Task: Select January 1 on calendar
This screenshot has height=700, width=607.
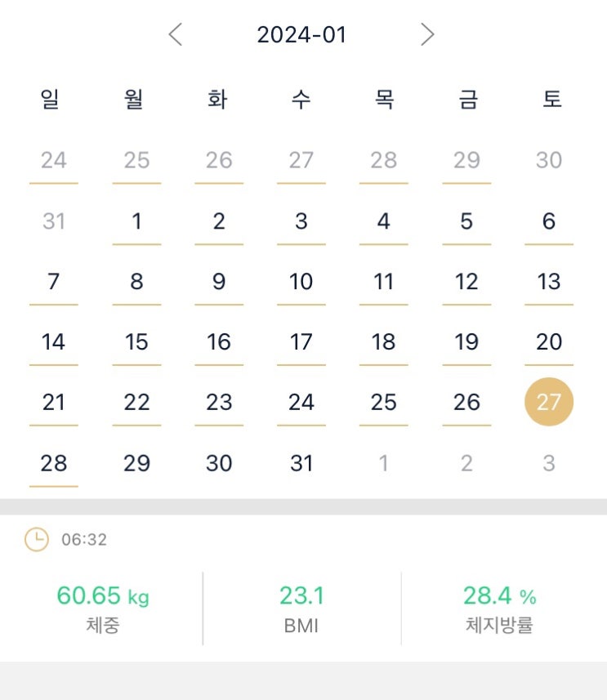Action: pos(136,221)
